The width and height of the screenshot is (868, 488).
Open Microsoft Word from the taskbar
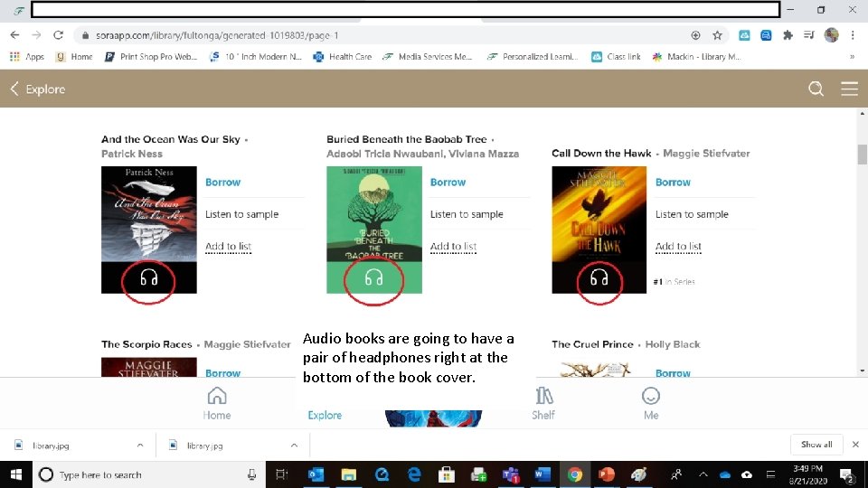(542, 474)
